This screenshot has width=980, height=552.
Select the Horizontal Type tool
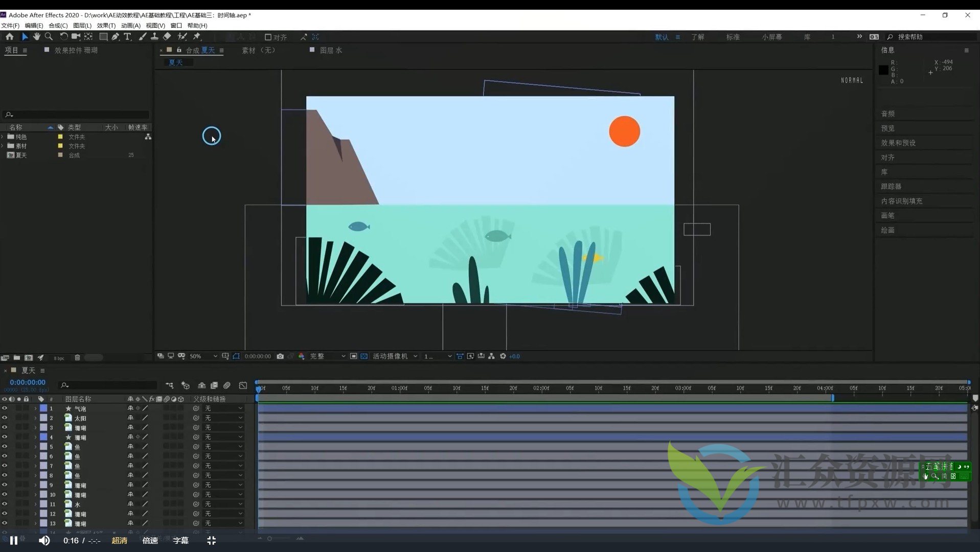click(128, 37)
